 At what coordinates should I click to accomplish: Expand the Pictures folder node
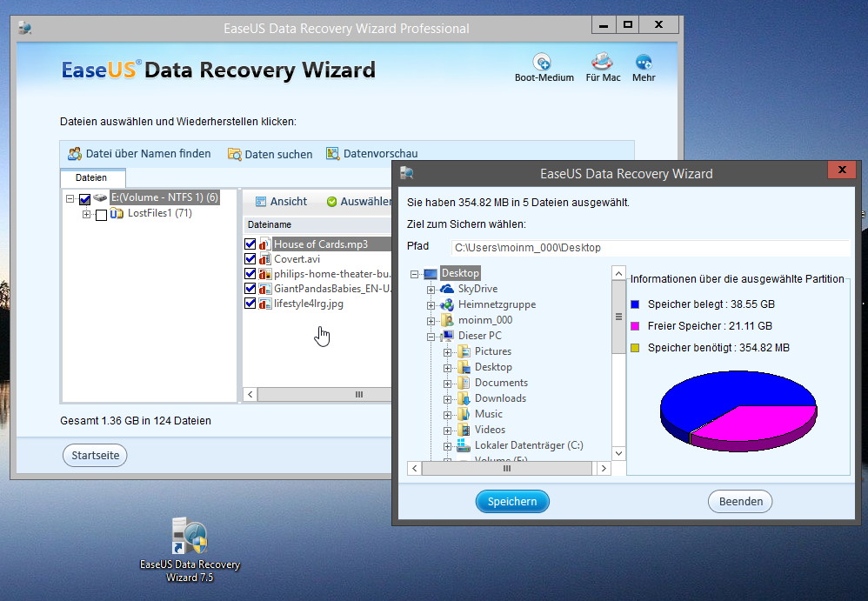[x=447, y=352]
